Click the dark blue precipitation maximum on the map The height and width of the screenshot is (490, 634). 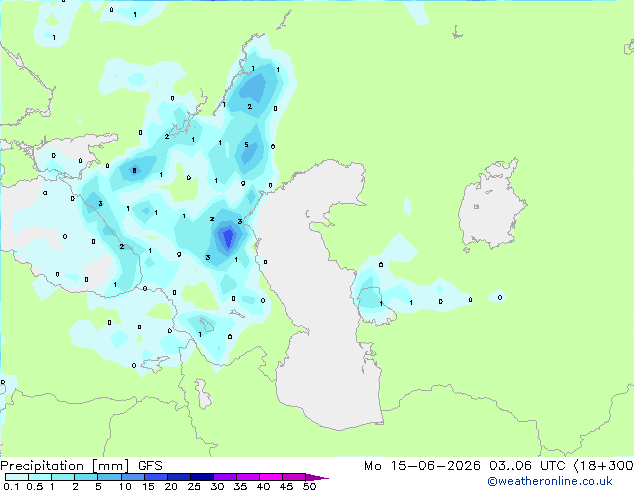[x=228, y=237]
